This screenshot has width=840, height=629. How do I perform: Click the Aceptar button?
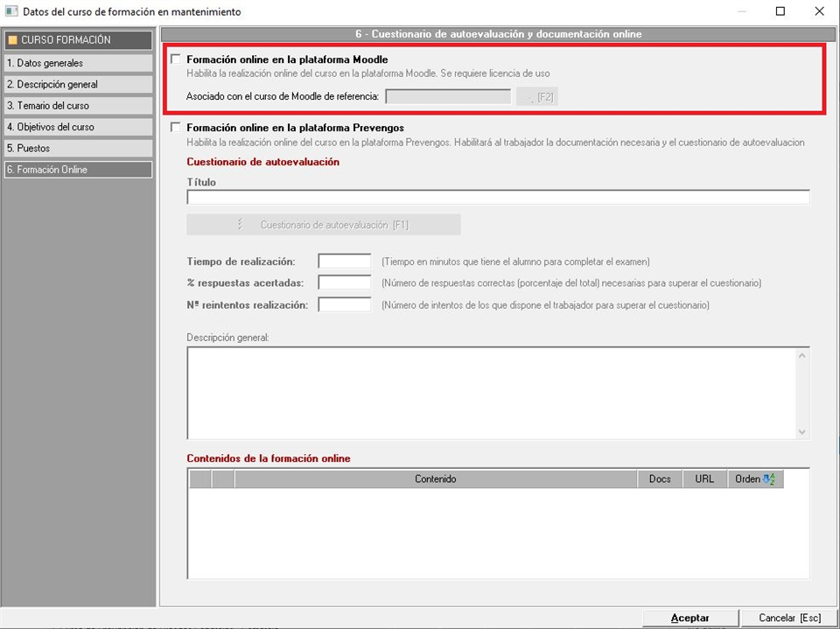pos(689,618)
